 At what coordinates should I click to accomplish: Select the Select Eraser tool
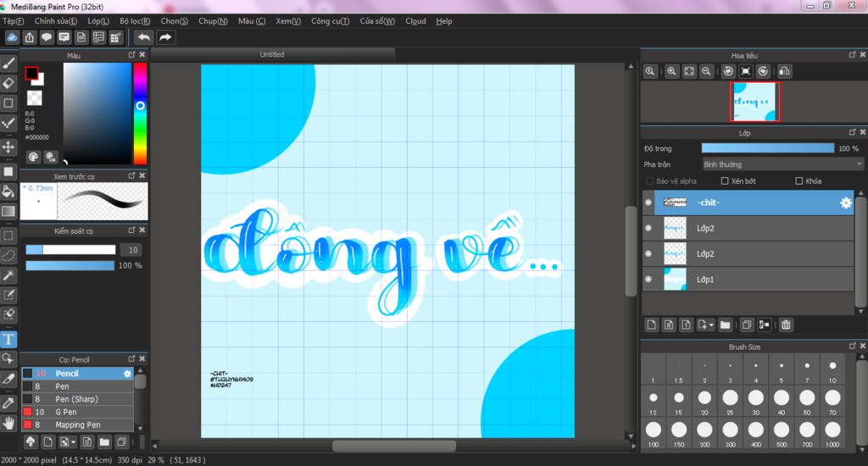click(x=8, y=314)
